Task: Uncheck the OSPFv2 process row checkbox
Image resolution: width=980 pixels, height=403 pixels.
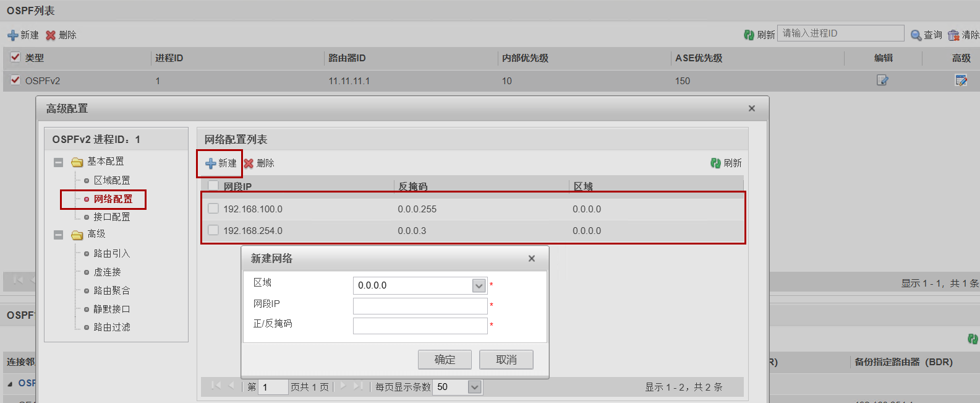Action: pos(15,80)
